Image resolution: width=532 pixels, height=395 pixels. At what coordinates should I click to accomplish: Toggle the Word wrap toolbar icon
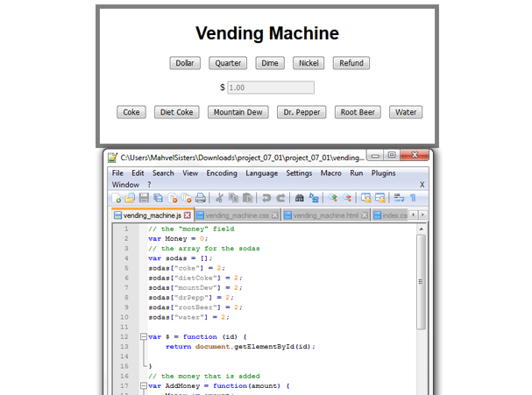click(x=399, y=199)
